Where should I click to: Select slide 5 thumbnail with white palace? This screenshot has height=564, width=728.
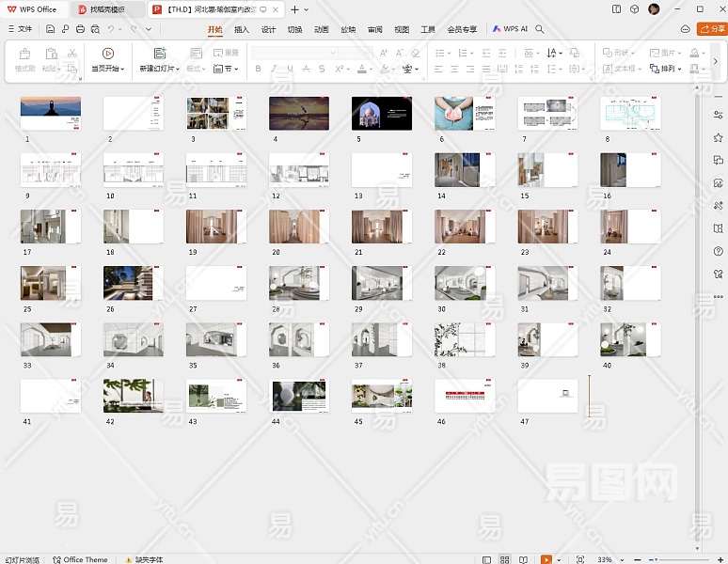[381, 113]
